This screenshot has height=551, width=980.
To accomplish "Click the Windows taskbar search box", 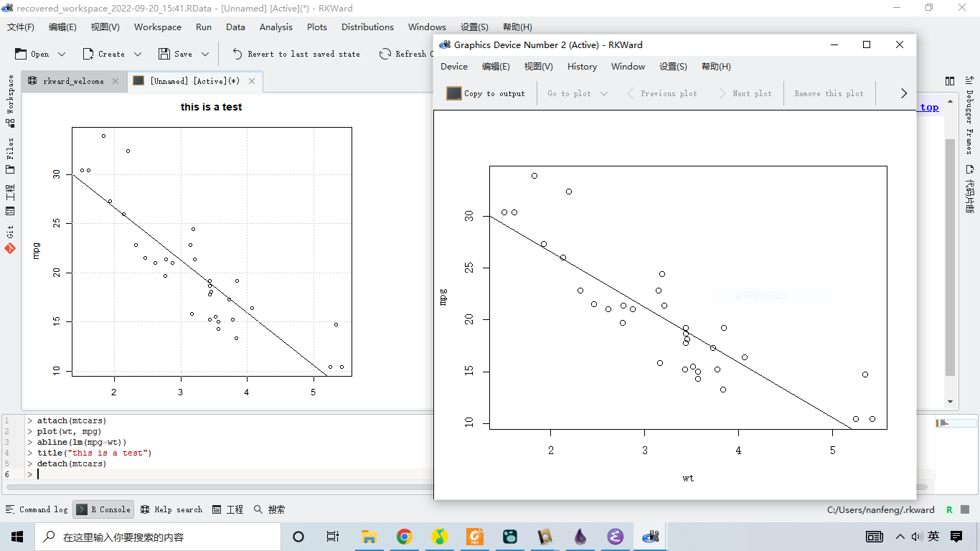I will click(x=158, y=537).
